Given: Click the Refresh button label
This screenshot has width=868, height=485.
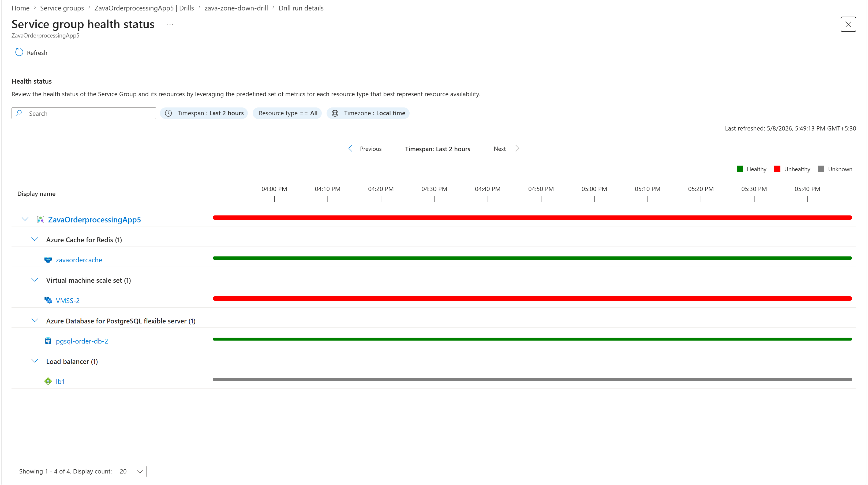Looking at the screenshot, I should click(37, 53).
